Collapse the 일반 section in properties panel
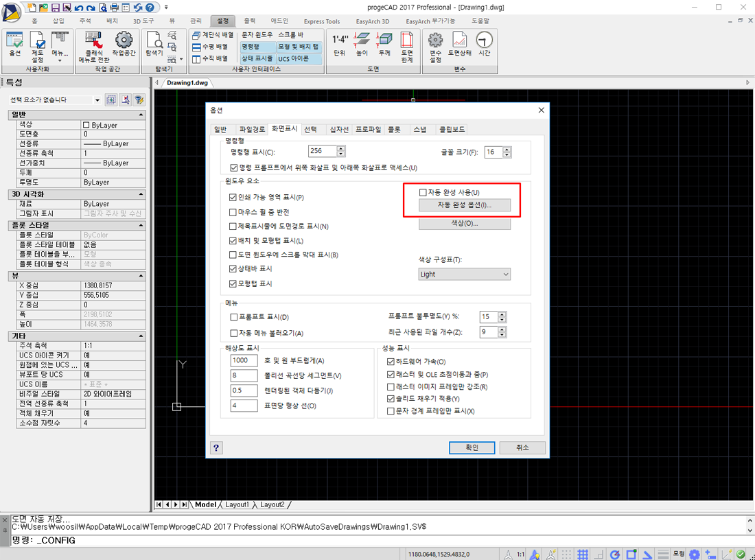The width and height of the screenshot is (755, 560). pyautogui.click(x=141, y=115)
